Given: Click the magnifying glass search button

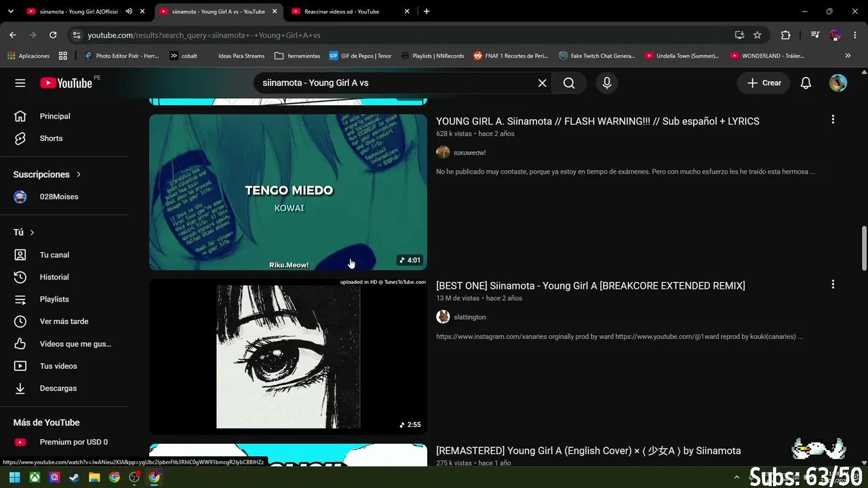Looking at the screenshot, I should click(x=569, y=83).
